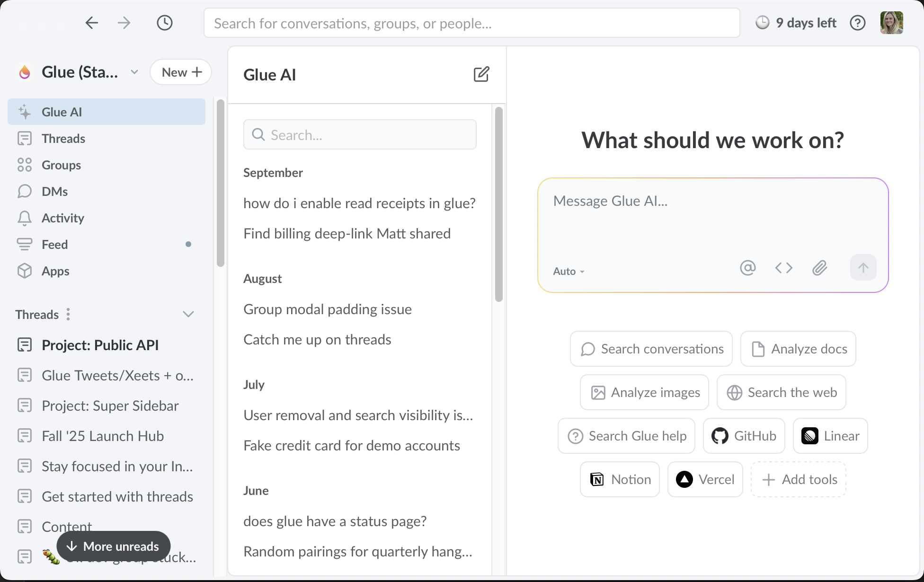The height and width of the screenshot is (582, 924).
Task: Click the code snippet brackets icon
Action: (783, 268)
